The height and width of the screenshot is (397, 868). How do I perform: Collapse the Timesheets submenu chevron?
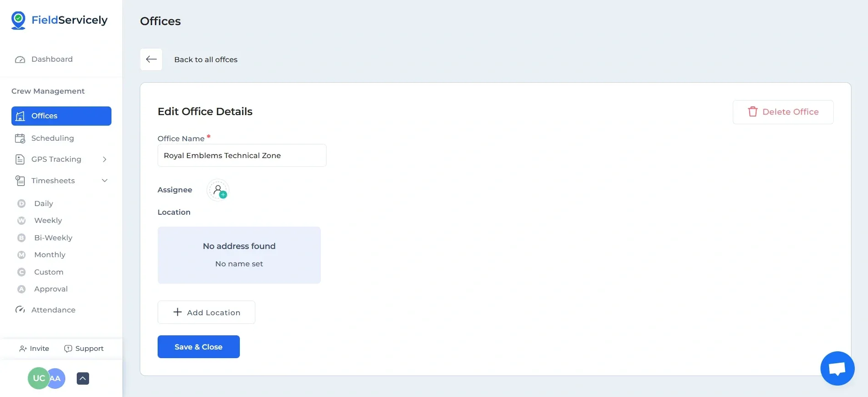tap(105, 181)
